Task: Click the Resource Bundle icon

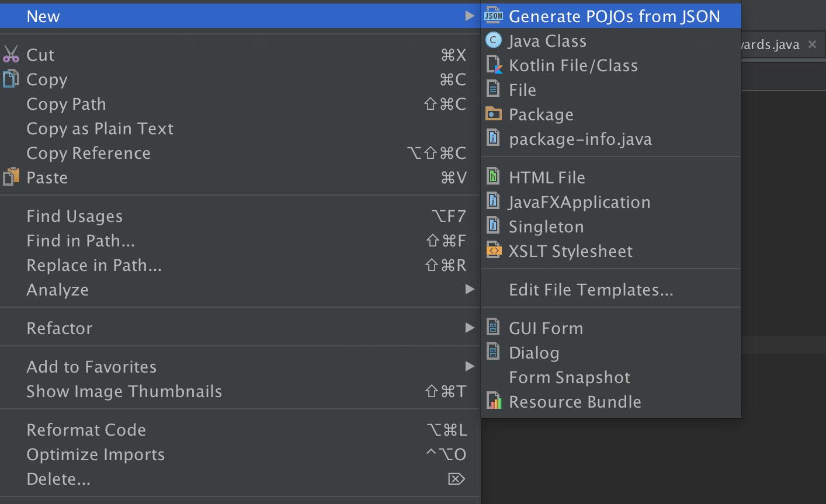Action: (x=494, y=401)
